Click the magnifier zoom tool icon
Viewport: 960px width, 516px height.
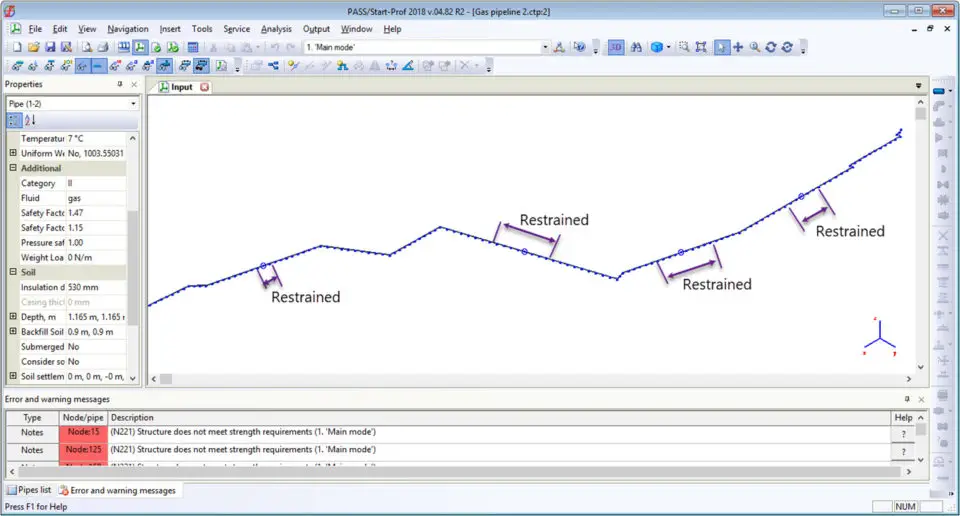[755, 47]
